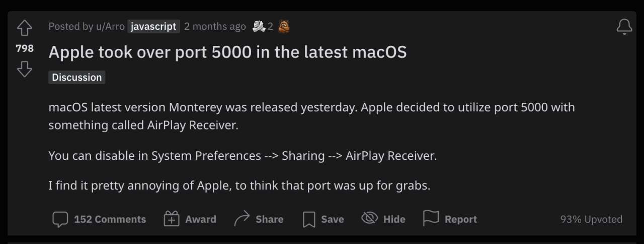The image size is (644, 244).
Task: Toggle the post notification bell
Action: click(x=624, y=27)
